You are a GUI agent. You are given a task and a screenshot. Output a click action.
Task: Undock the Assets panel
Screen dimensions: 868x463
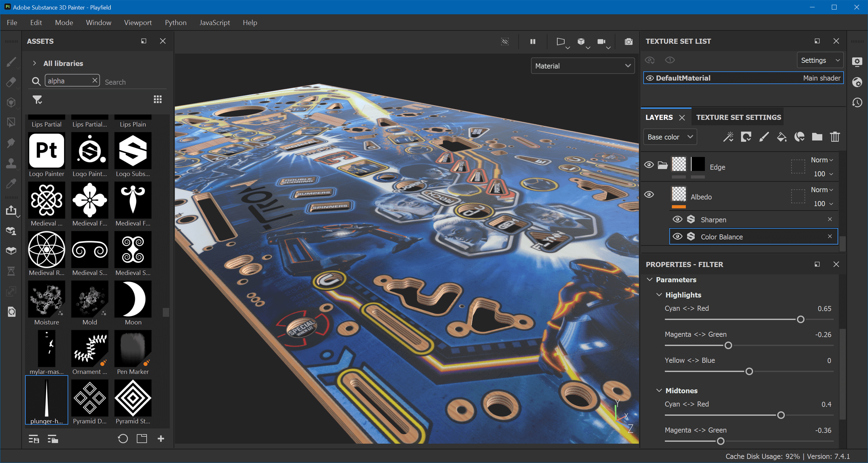143,41
